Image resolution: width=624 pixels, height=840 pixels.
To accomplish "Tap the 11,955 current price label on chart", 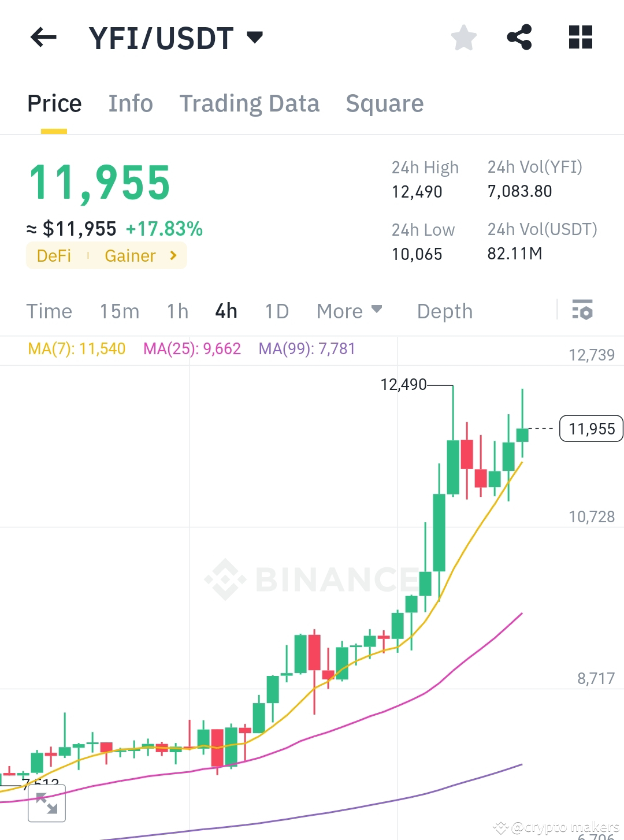I will coord(590,429).
